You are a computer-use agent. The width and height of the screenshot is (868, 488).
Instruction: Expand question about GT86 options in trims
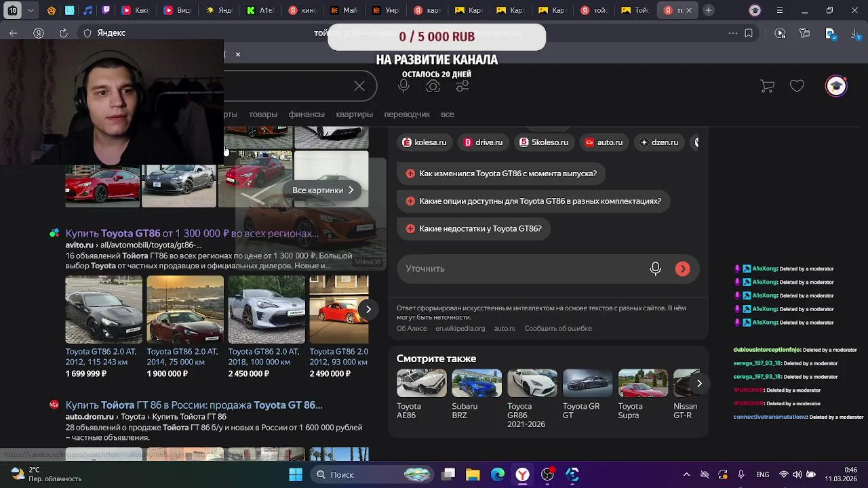pos(533,201)
